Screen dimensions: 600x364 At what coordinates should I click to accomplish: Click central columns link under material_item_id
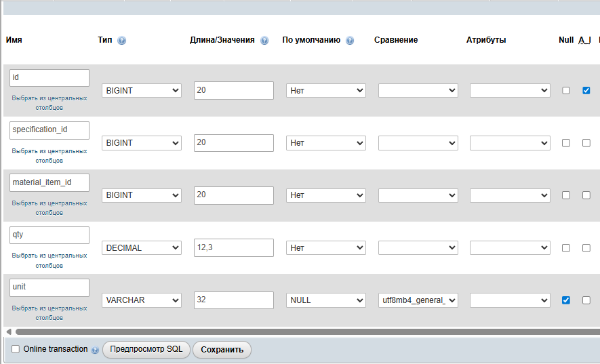click(x=49, y=207)
